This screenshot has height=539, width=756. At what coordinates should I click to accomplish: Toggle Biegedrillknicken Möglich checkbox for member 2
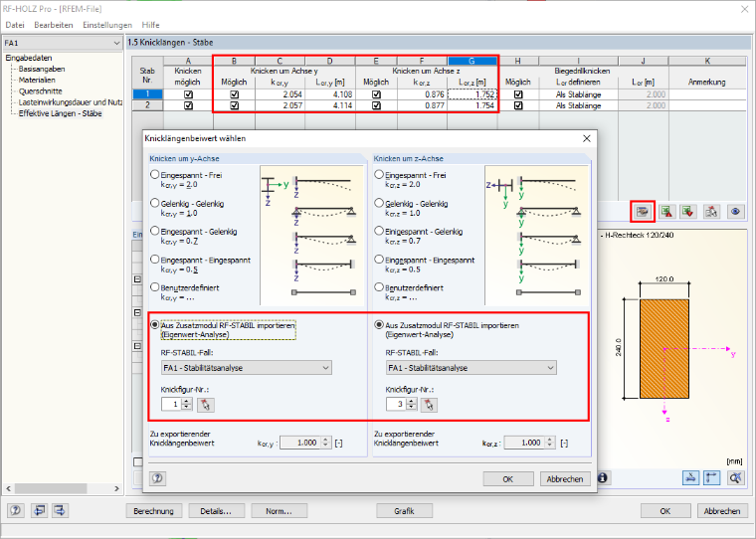[x=518, y=105]
